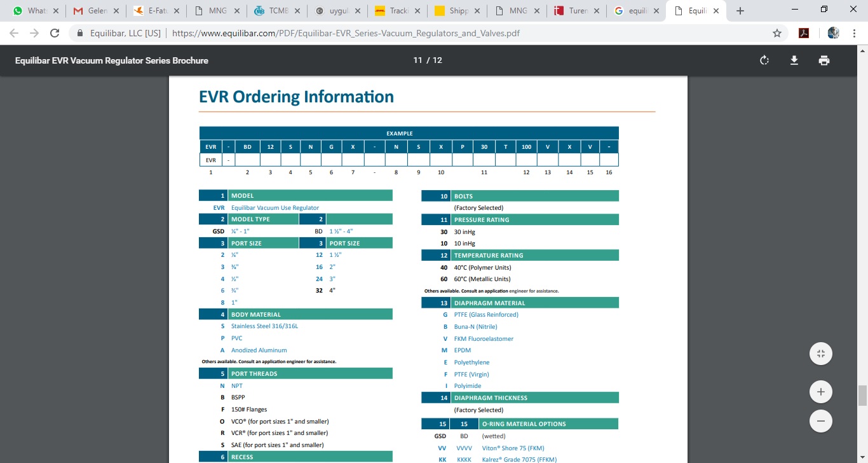Close the Gmail Gelen tab
This screenshot has height=463, width=868.
pos(116,11)
